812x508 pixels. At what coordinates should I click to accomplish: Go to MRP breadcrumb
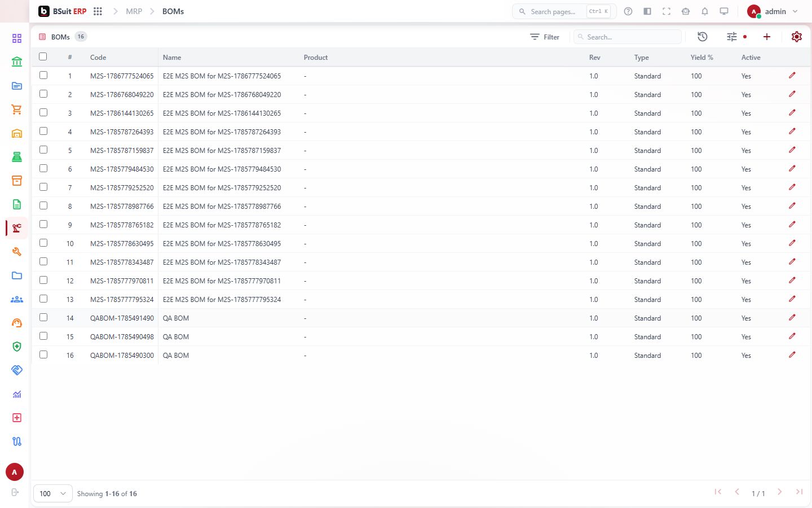coord(134,11)
